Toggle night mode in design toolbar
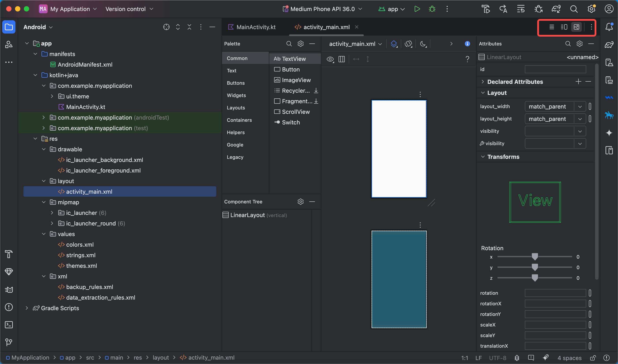This screenshot has height=364, width=618. pyautogui.click(x=423, y=44)
